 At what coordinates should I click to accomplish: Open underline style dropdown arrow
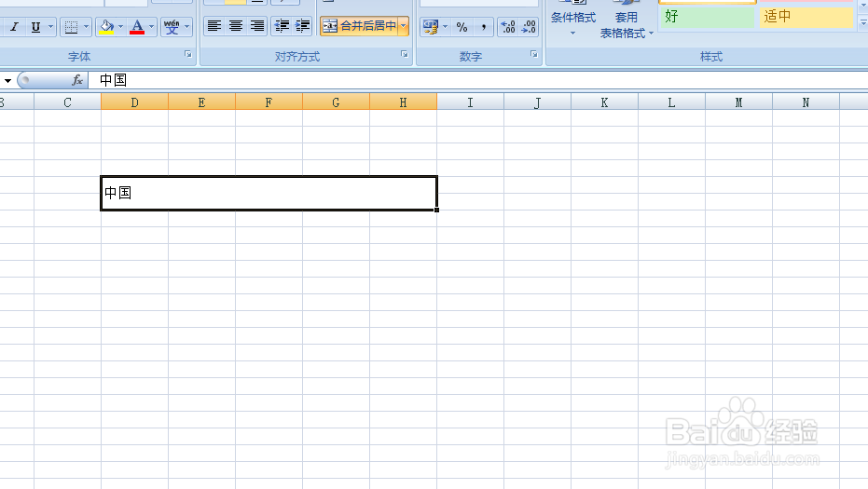[x=51, y=27]
